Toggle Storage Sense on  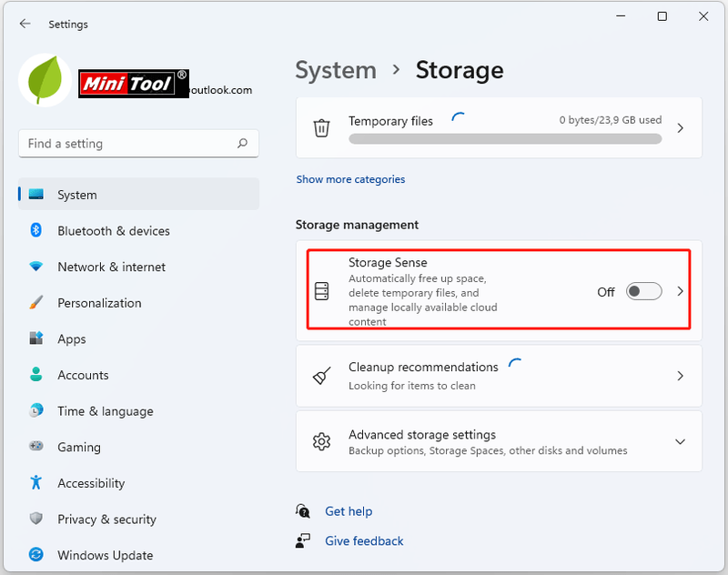point(643,291)
